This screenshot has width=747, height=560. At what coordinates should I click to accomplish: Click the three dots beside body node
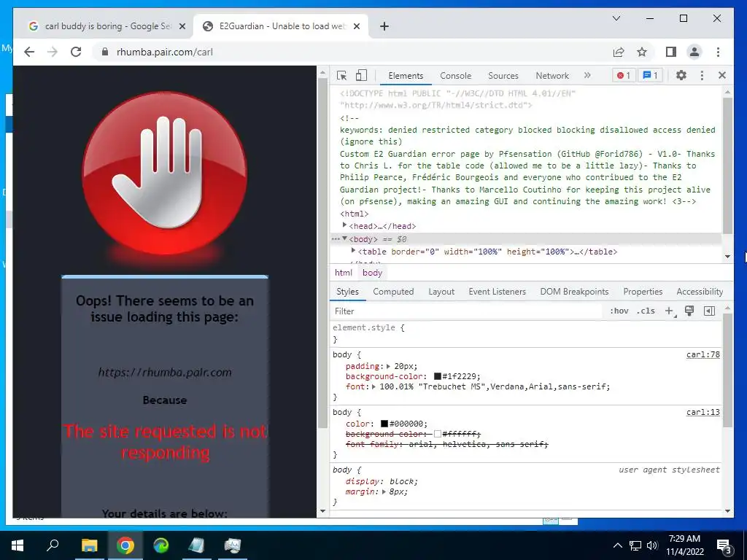(336, 239)
